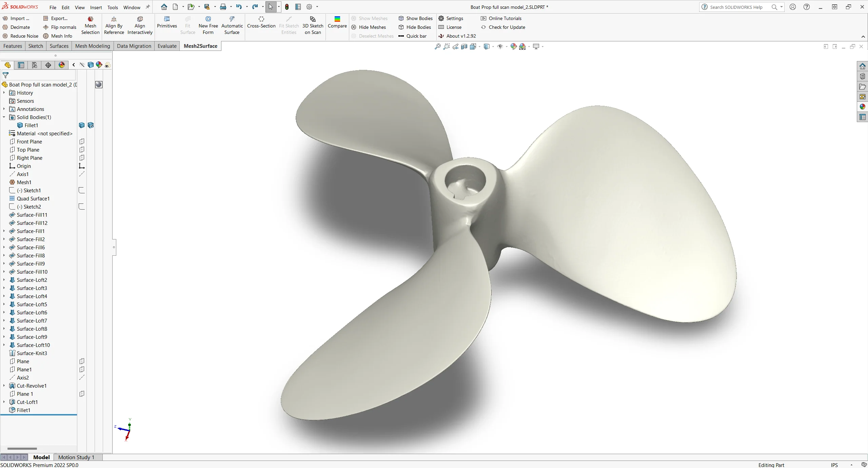Expand the Surface-Loft10 tree entry

coord(4,345)
